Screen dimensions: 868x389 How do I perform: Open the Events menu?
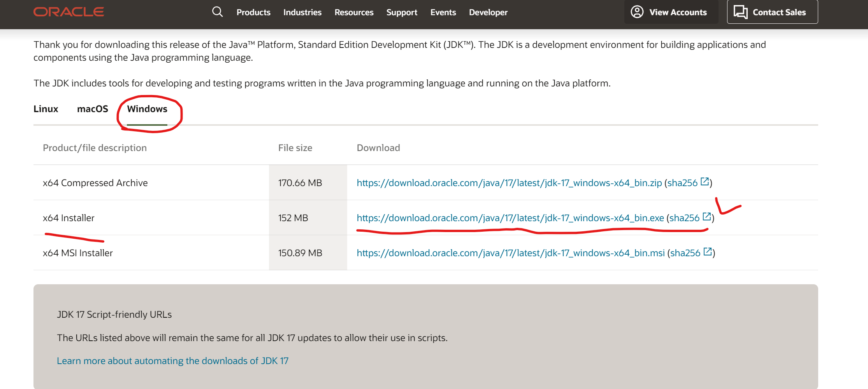[443, 12]
